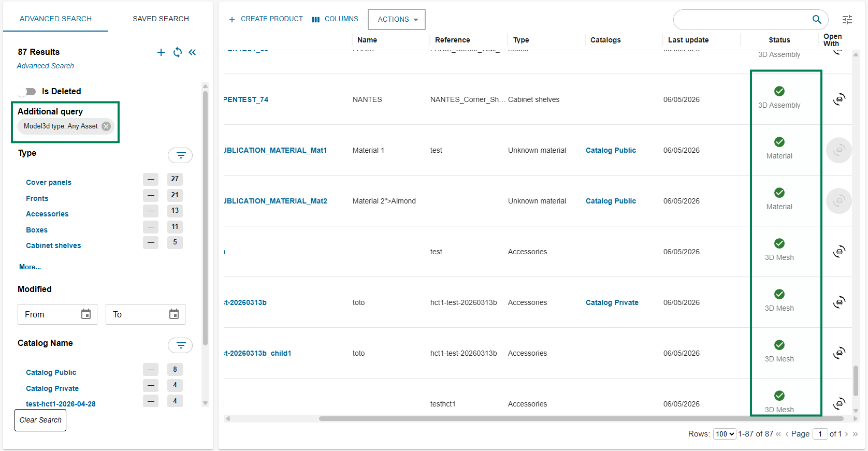868x451 pixels.
Task: Filter by Catalog Public in sidebar
Action: pyautogui.click(x=51, y=372)
